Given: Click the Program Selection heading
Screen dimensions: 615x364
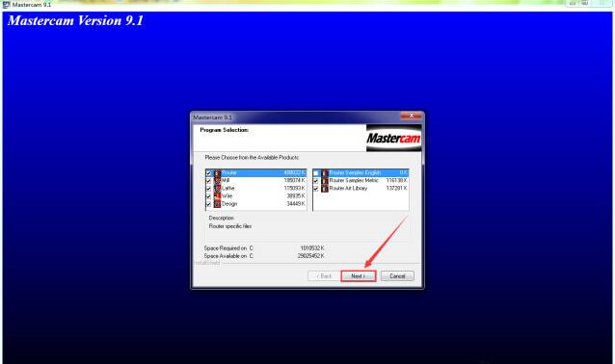Looking at the screenshot, I should tap(225, 130).
